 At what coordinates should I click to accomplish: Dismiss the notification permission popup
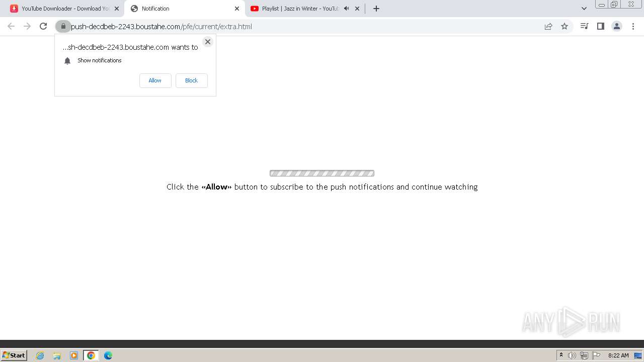(207, 42)
